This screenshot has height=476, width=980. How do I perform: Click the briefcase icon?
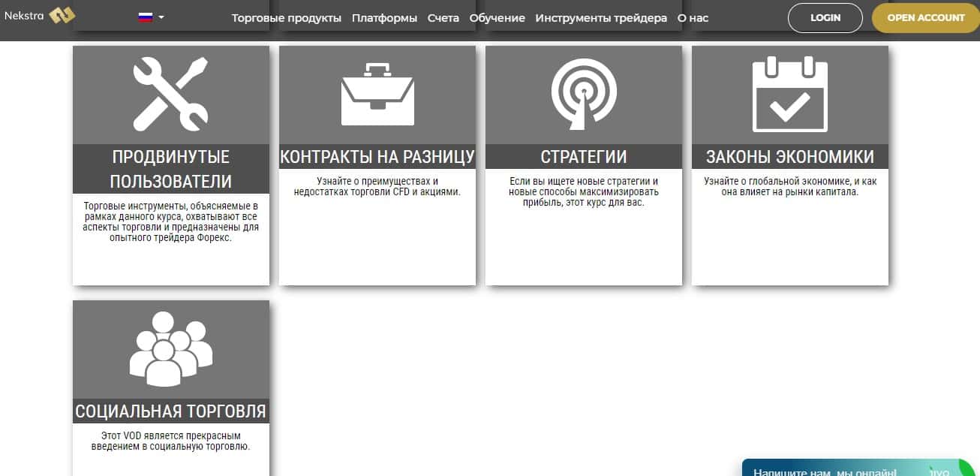click(377, 94)
